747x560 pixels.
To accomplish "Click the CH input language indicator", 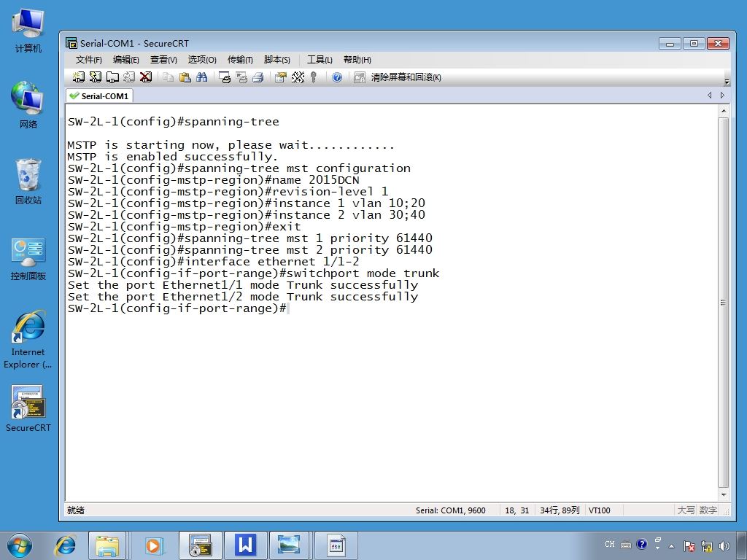I will pyautogui.click(x=610, y=544).
